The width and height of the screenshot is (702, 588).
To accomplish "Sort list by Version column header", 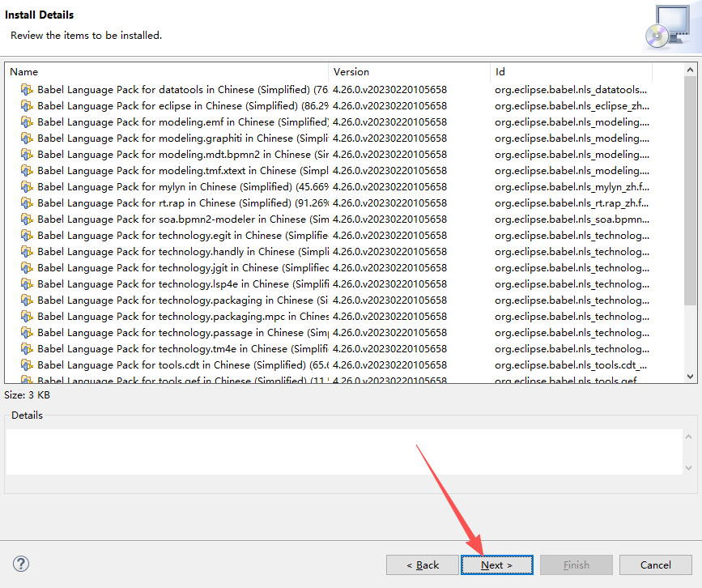I will click(409, 72).
